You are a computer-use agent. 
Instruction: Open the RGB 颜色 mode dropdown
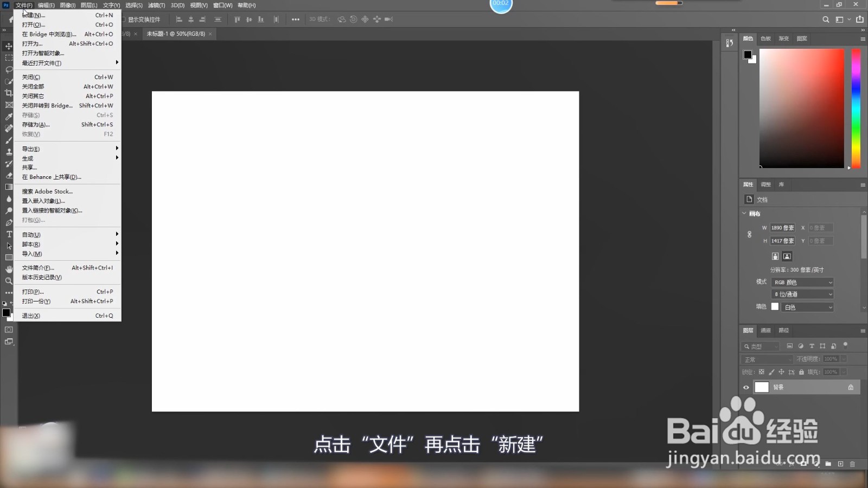click(802, 282)
